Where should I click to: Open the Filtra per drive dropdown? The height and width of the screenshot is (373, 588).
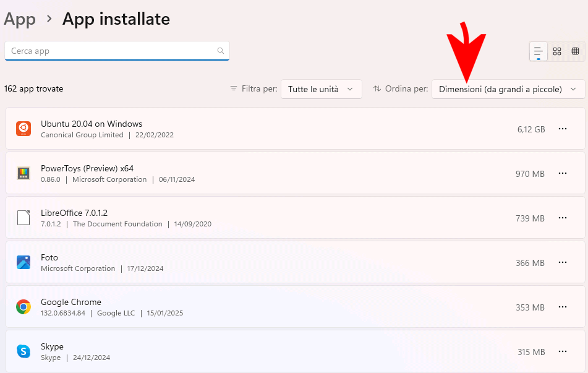point(321,89)
